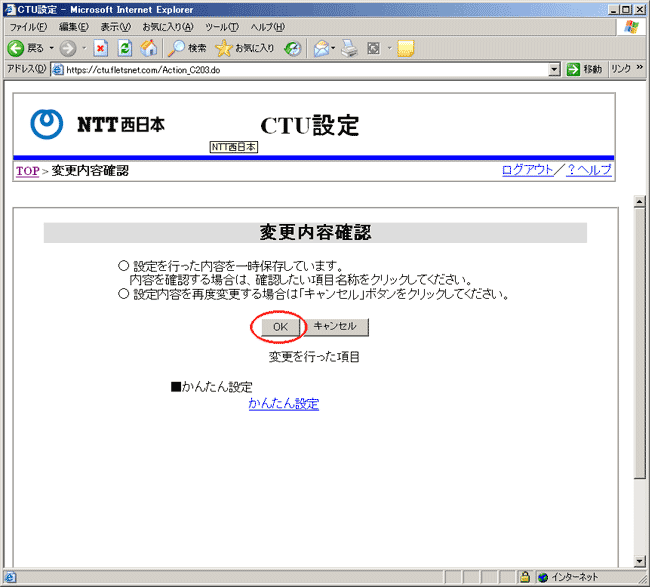Click the Internet zone globe in status bar
Image resolution: width=650 pixels, height=587 pixels.
point(543,577)
